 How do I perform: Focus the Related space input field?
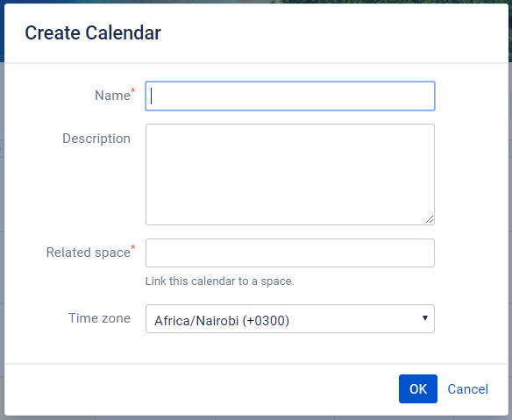click(290, 253)
